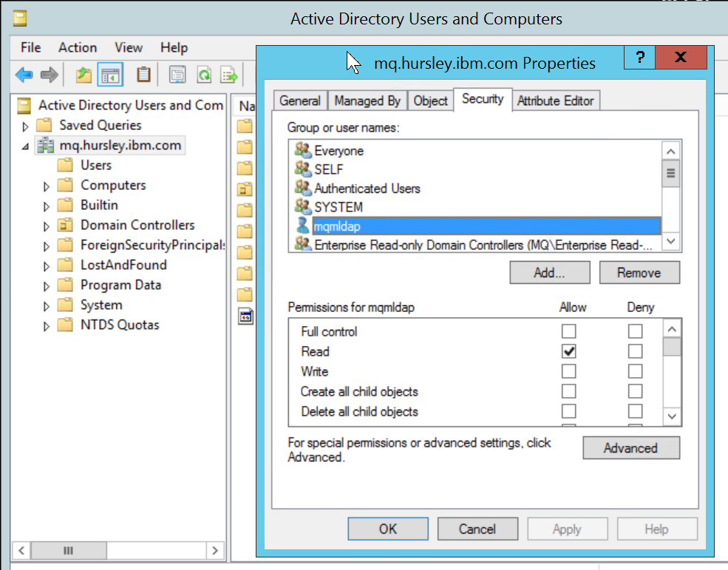Click Cancel in the Properties dialog
The height and width of the screenshot is (570, 728).
477,529
